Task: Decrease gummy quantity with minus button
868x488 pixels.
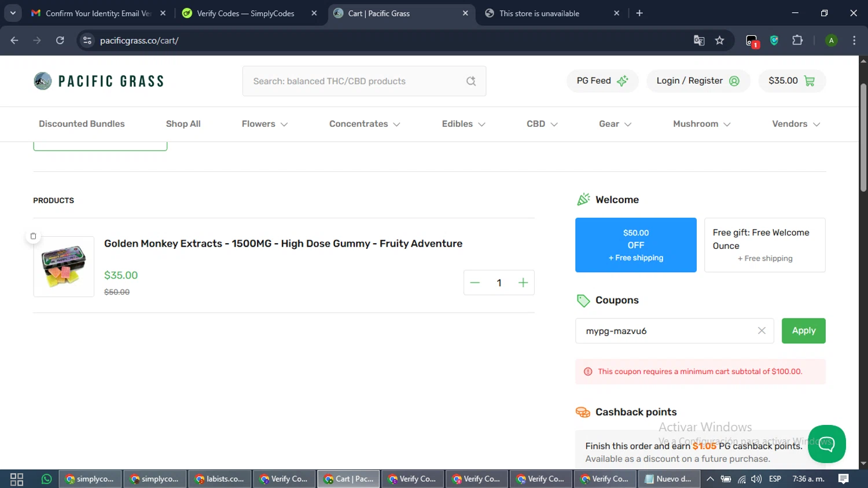Action: click(475, 282)
